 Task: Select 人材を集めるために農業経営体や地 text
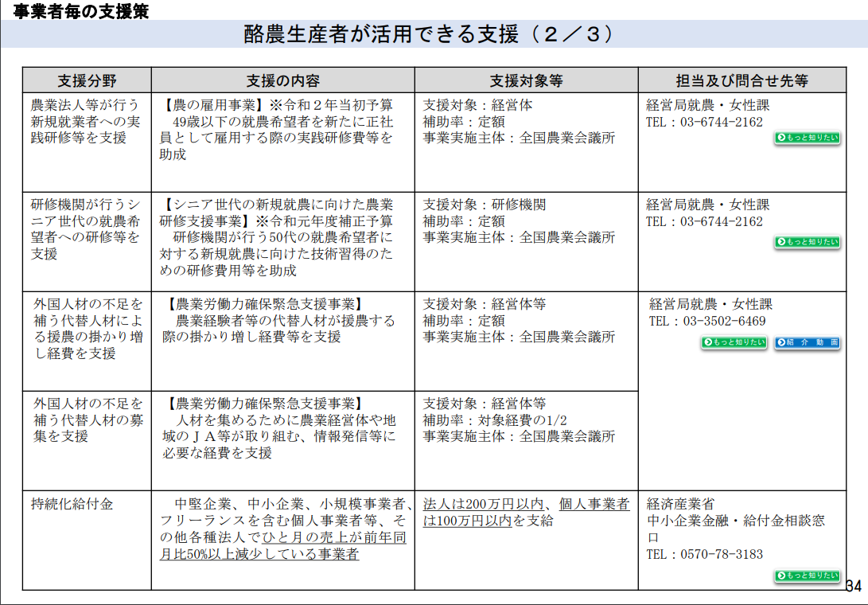pos(285,420)
